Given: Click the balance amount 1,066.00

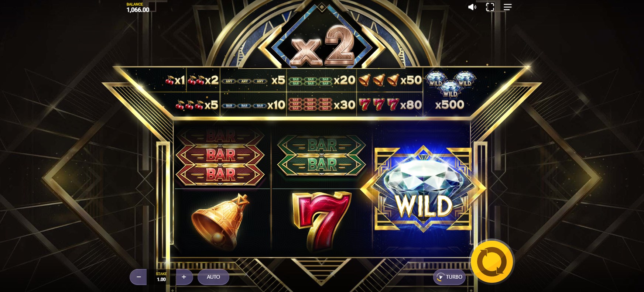Looking at the screenshot, I should click(138, 10).
